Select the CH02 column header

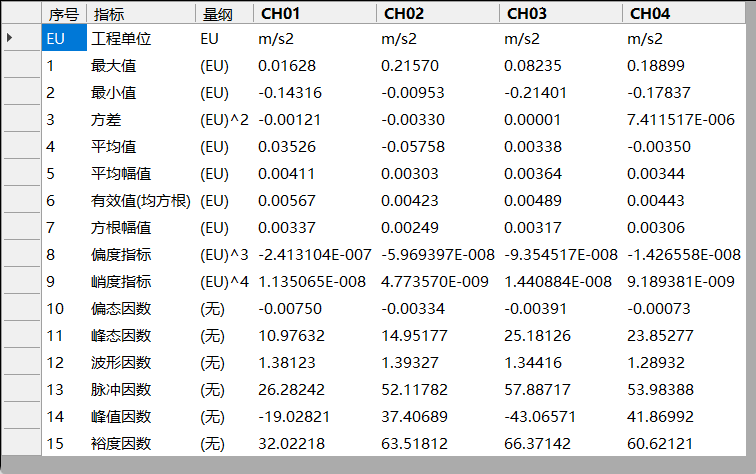point(437,14)
